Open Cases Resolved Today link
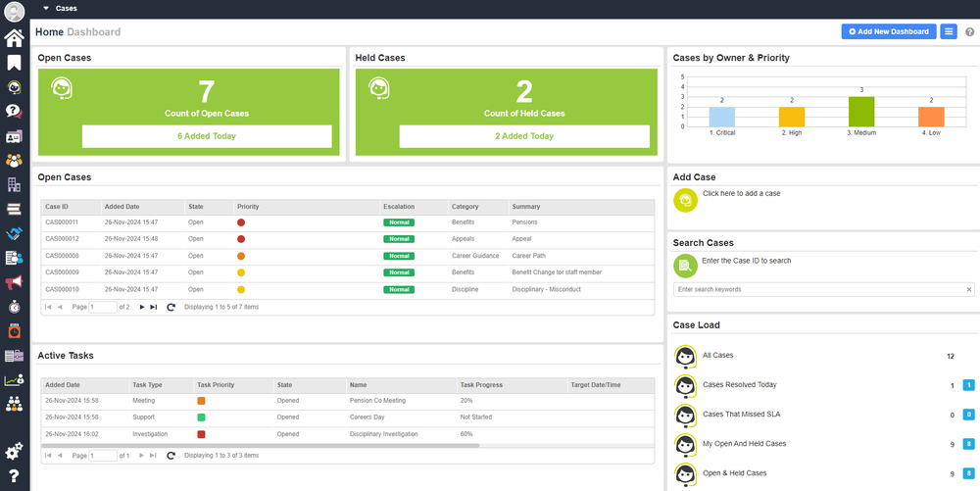Screen dimensions: 980x491 pyautogui.click(x=739, y=384)
